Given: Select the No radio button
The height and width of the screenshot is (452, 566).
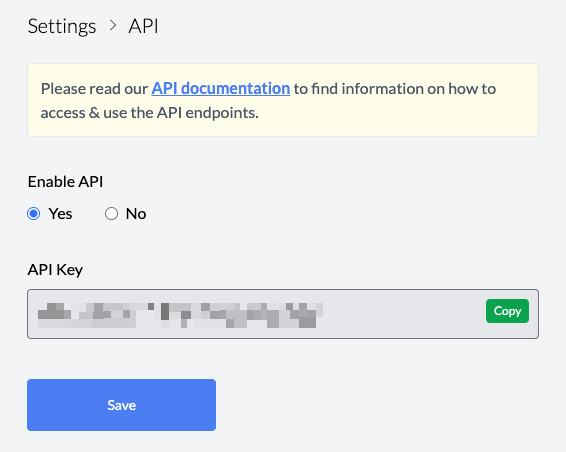Looking at the screenshot, I should [111, 214].
